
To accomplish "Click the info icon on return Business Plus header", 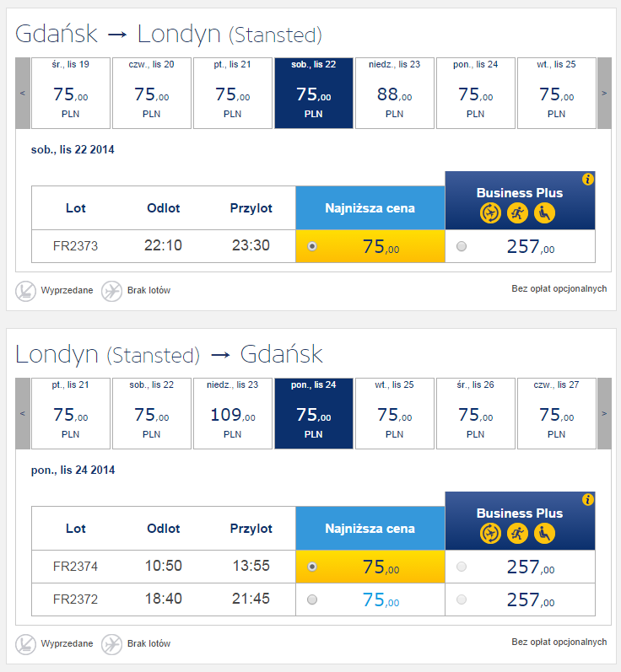I will tap(587, 499).
